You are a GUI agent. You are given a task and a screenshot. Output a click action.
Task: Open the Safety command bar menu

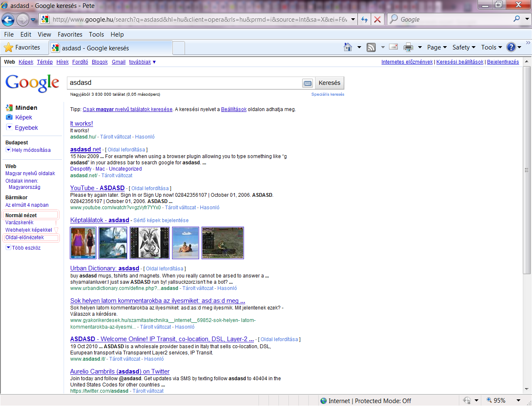464,47
